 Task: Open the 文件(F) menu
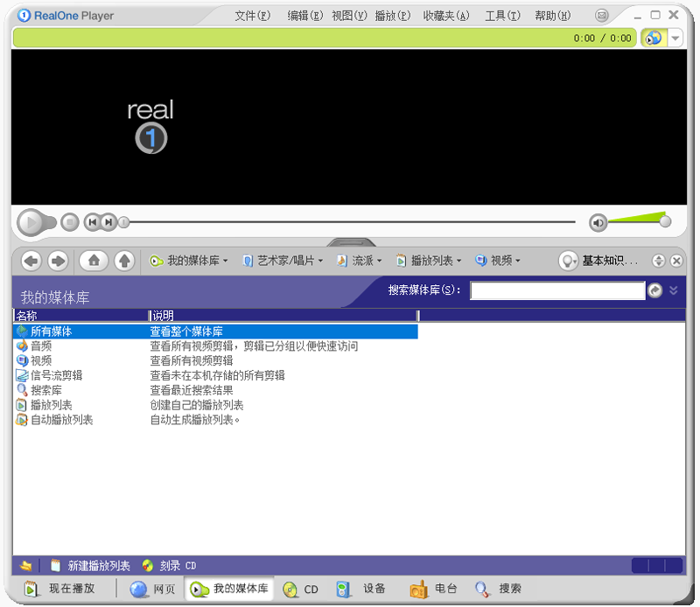pos(253,16)
